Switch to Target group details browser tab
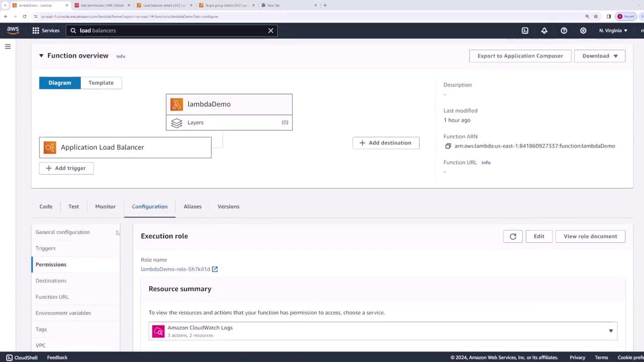644x362 pixels. click(226, 6)
